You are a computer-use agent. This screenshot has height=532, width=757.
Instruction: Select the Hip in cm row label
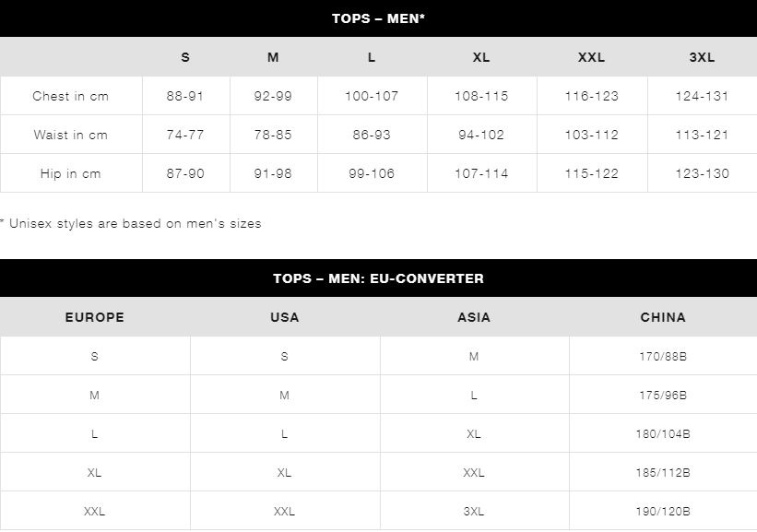(x=70, y=173)
